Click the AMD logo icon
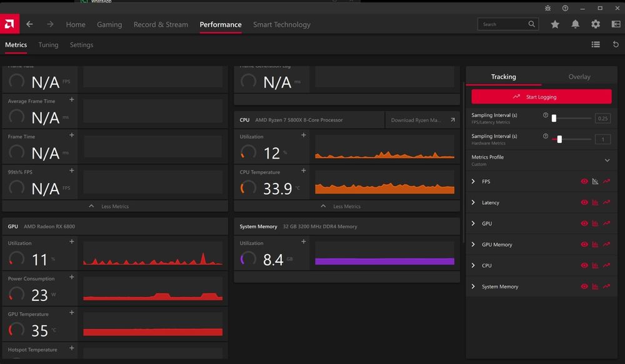The width and height of the screenshot is (625, 364). tap(9, 24)
